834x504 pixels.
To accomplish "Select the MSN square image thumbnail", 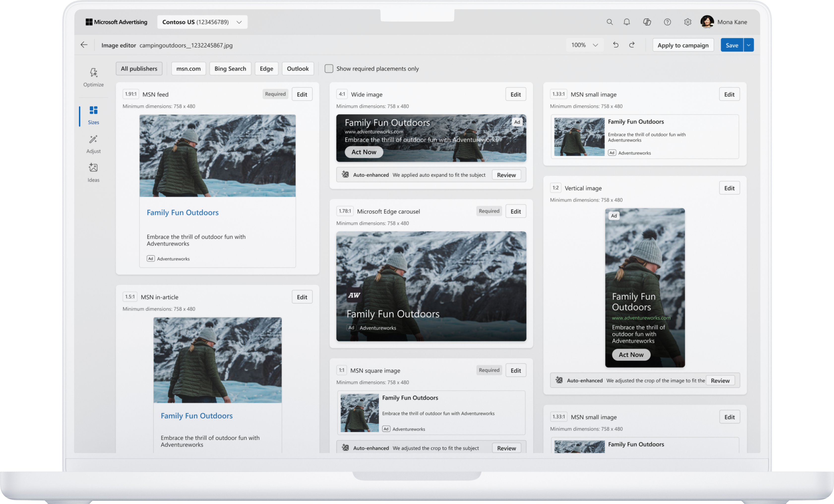I will coord(359,413).
